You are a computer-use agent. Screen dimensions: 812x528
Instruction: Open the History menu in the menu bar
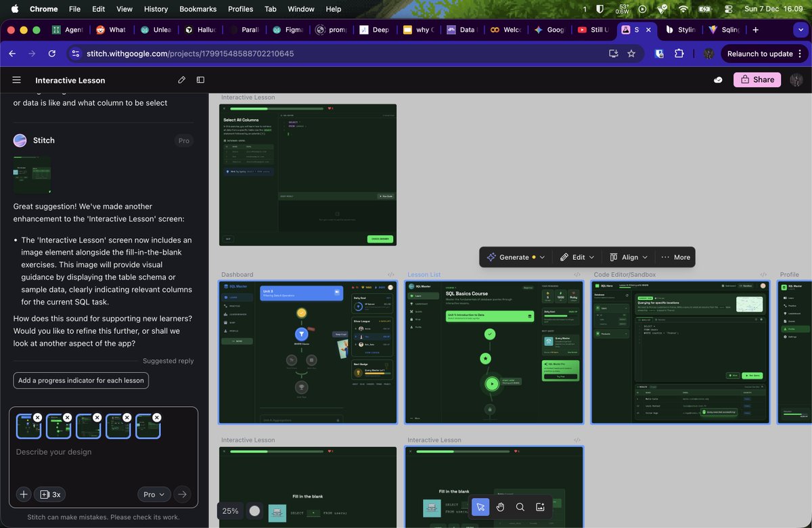(x=156, y=9)
